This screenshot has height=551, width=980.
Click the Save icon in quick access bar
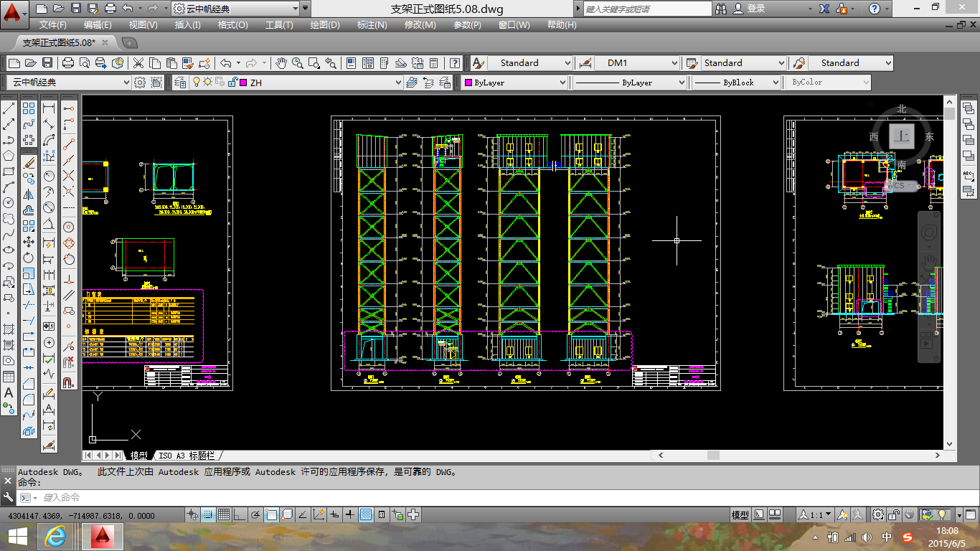pyautogui.click(x=75, y=9)
